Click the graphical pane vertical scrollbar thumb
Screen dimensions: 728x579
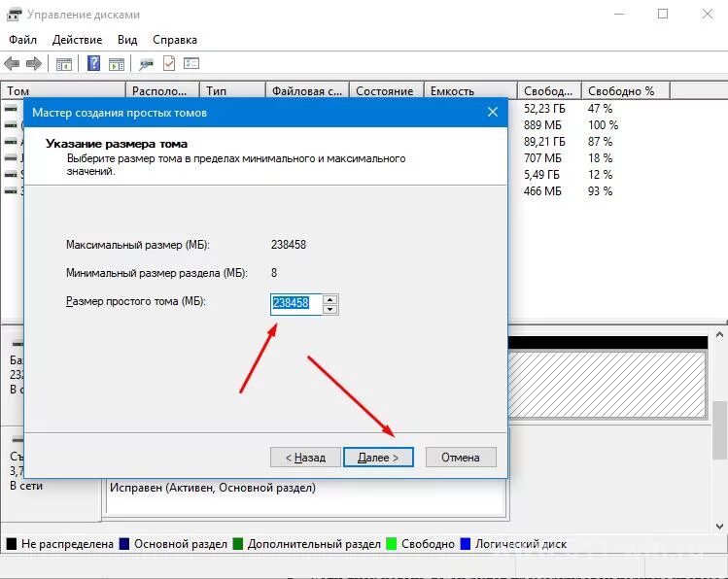[719, 430]
